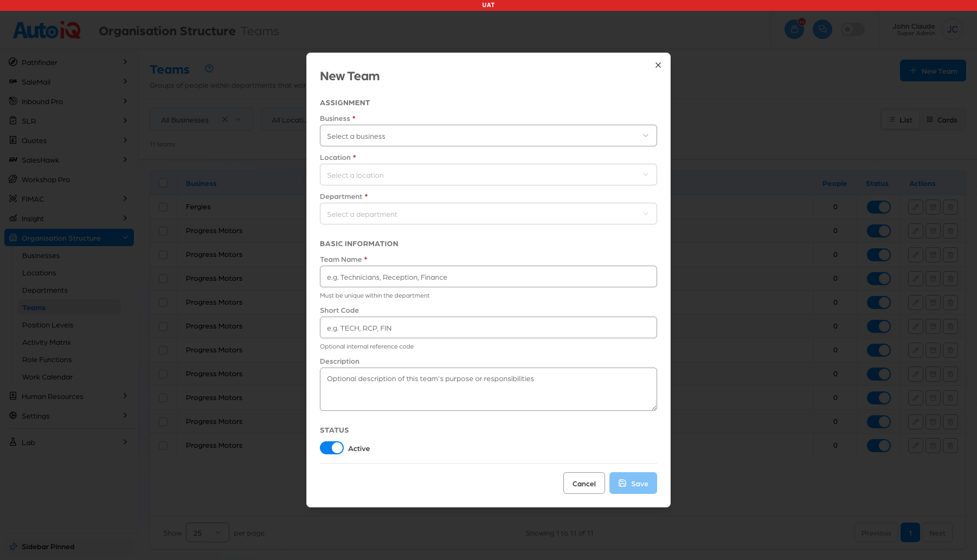
Task: Click the JC user avatar
Action: [953, 29]
